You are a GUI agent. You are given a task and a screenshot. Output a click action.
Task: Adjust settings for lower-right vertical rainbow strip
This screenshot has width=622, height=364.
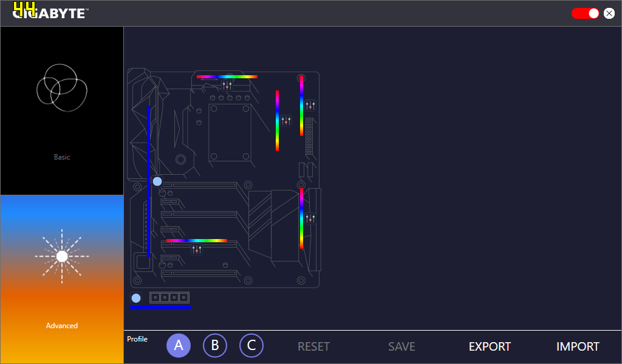click(x=310, y=218)
